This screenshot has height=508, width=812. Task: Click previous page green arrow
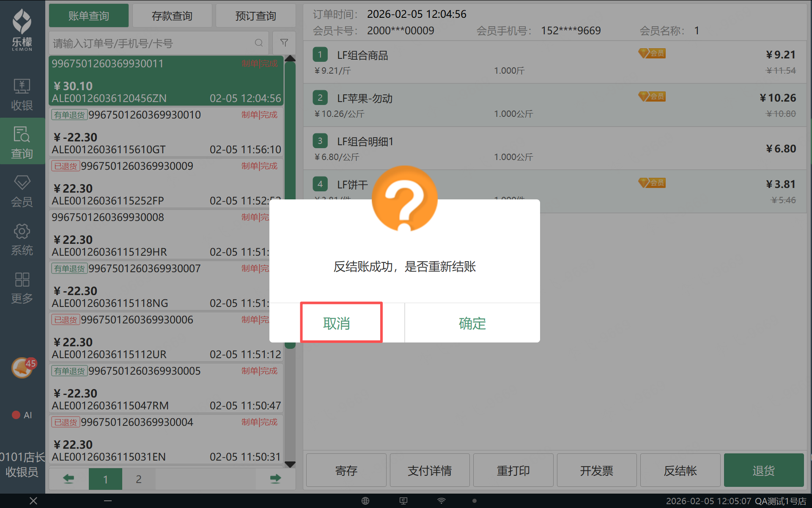(x=69, y=479)
